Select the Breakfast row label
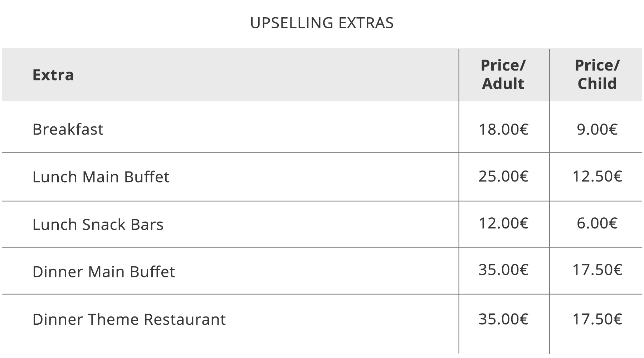 pyautogui.click(x=68, y=129)
